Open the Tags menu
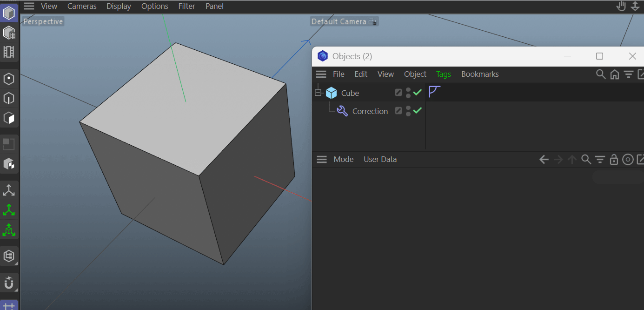The image size is (644, 310). (x=443, y=74)
